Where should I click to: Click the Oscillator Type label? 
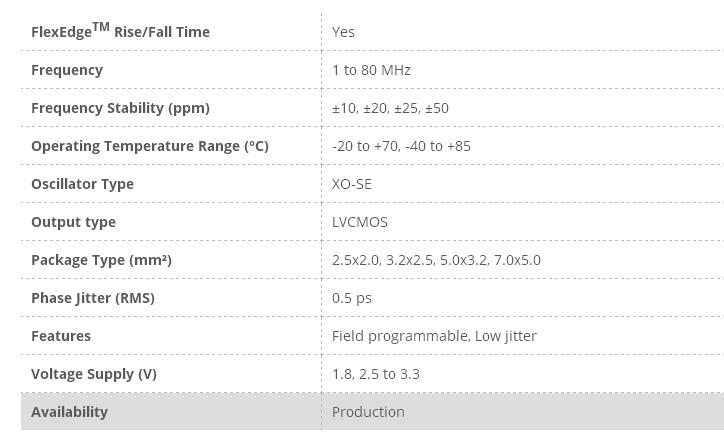(x=82, y=184)
